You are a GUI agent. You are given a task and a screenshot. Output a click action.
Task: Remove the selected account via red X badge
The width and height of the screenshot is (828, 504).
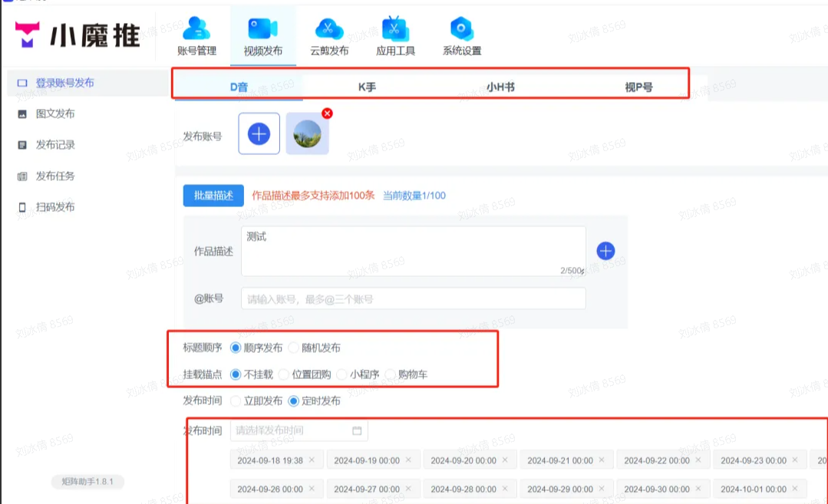click(327, 114)
